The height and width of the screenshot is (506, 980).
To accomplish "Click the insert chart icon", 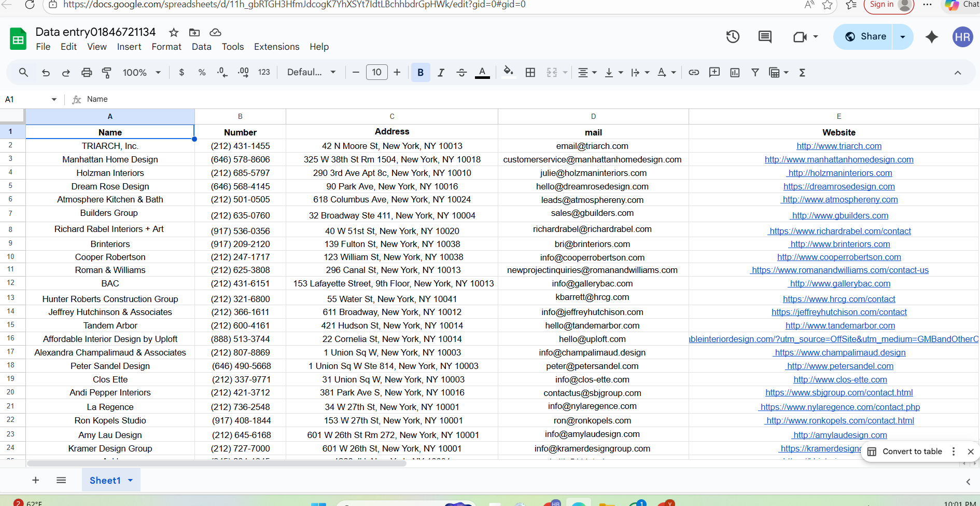I will (x=735, y=73).
